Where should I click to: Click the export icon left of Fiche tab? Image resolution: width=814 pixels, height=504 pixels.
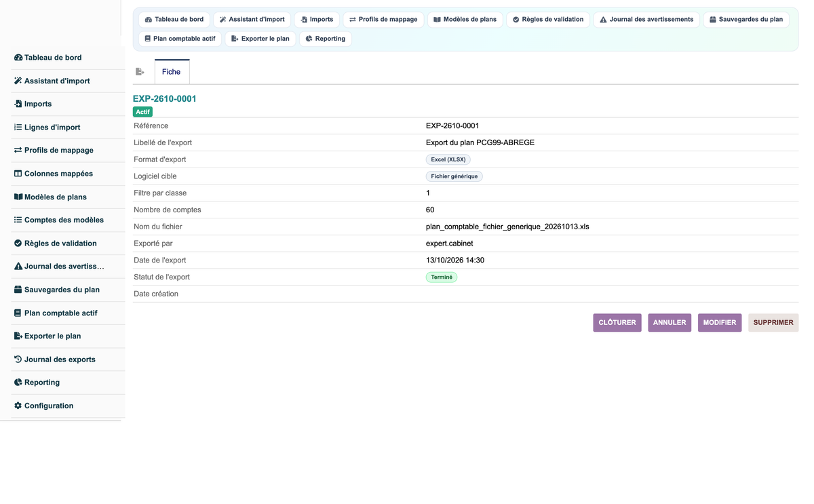(x=140, y=71)
